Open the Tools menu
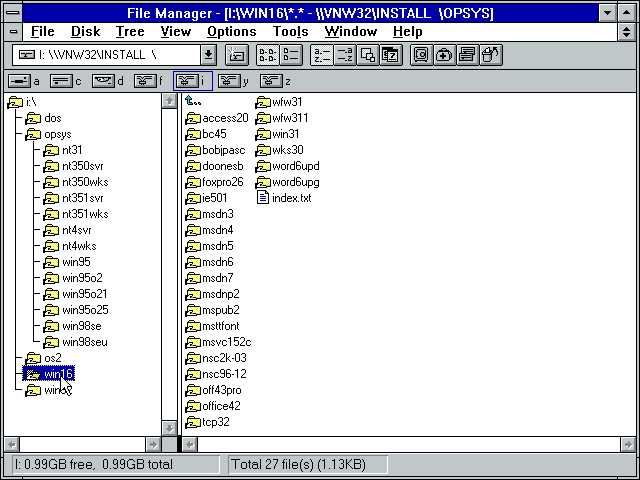The image size is (640, 480). (x=291, y=31)
